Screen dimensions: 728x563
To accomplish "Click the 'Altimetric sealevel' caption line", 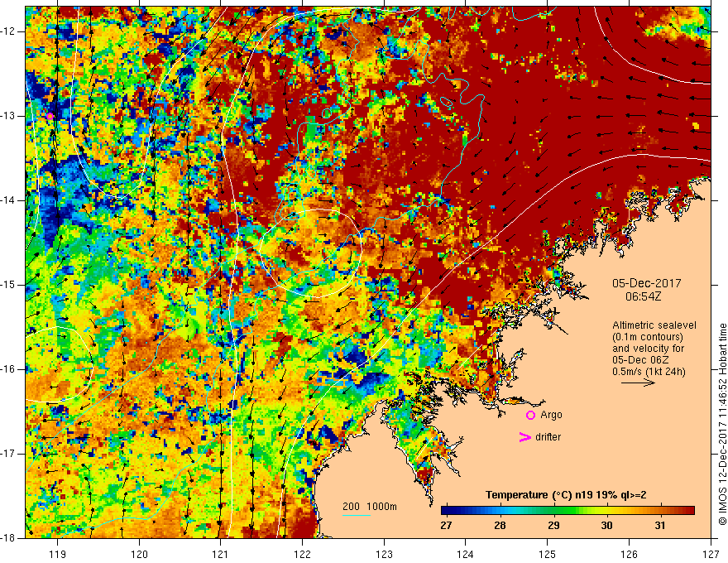I will [x=654, y=325].
